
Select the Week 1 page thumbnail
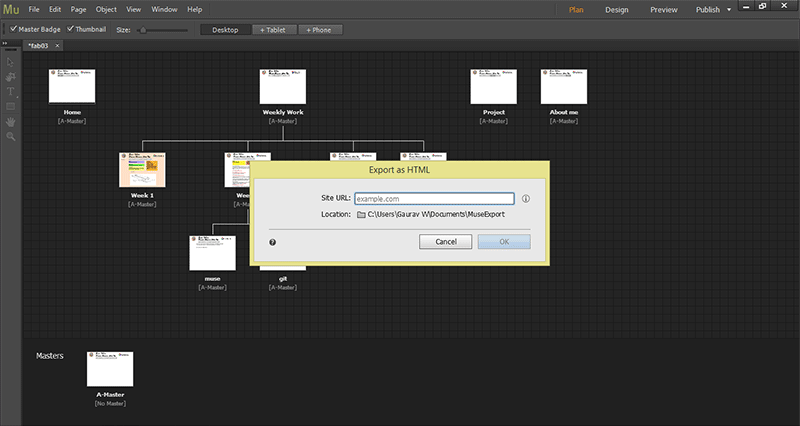coord(142,169)
